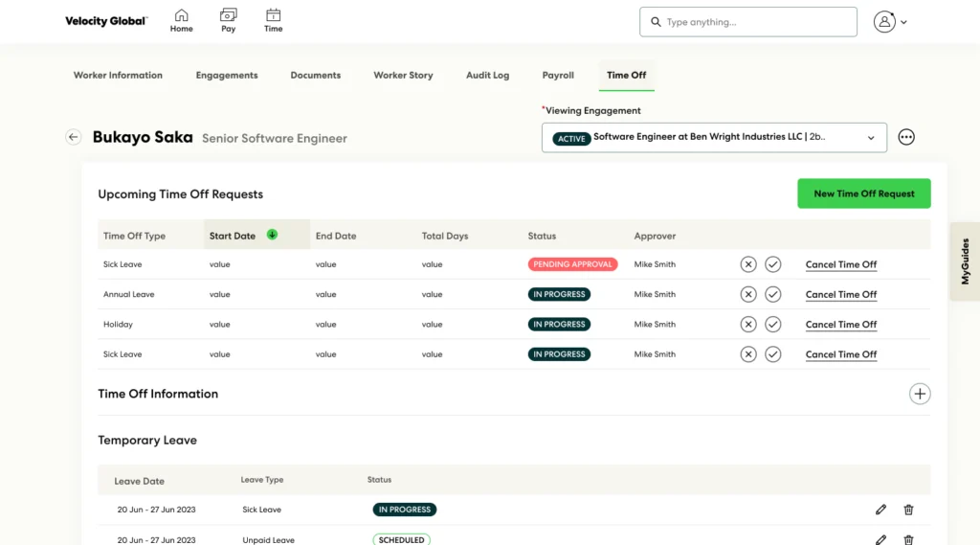Screen dimensions: 980x545
Task: Click the Unpaid Leave type cell
Action: click(268, 540)
